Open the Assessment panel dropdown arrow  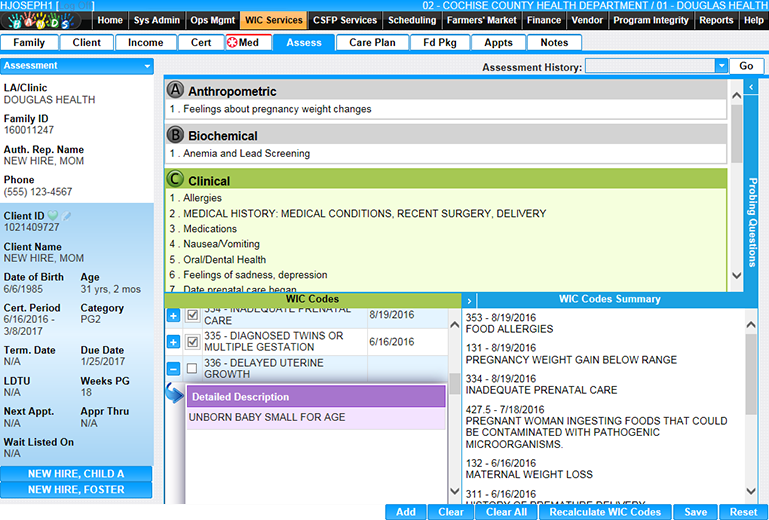point(147,66)
